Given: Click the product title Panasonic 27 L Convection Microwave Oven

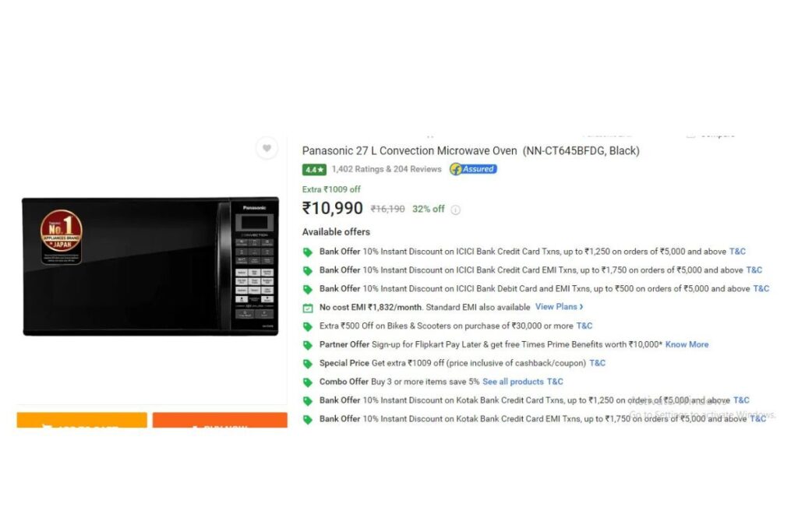Looking at the screenshot, I should coord(471,150).
